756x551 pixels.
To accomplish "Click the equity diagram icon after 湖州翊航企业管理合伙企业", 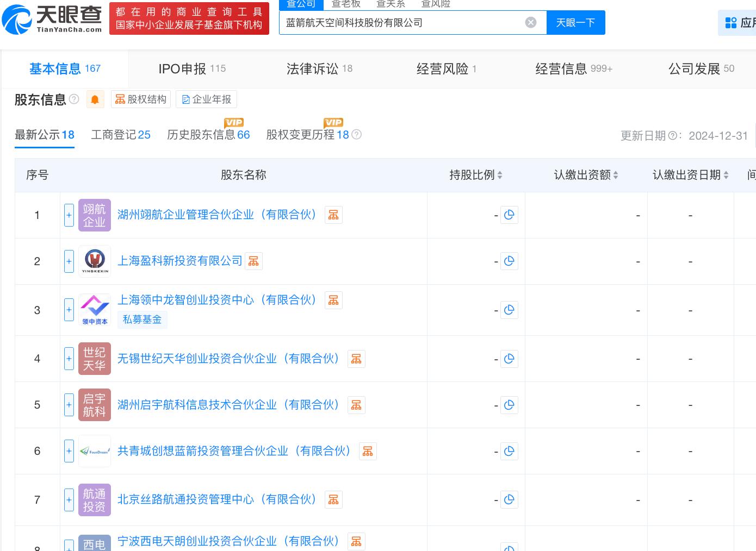I will point(333,215).
